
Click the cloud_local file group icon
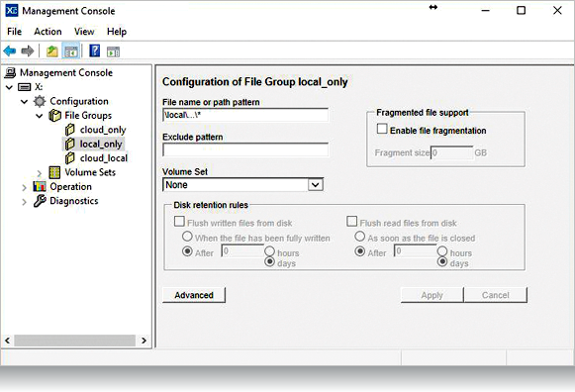coord(69,158)
